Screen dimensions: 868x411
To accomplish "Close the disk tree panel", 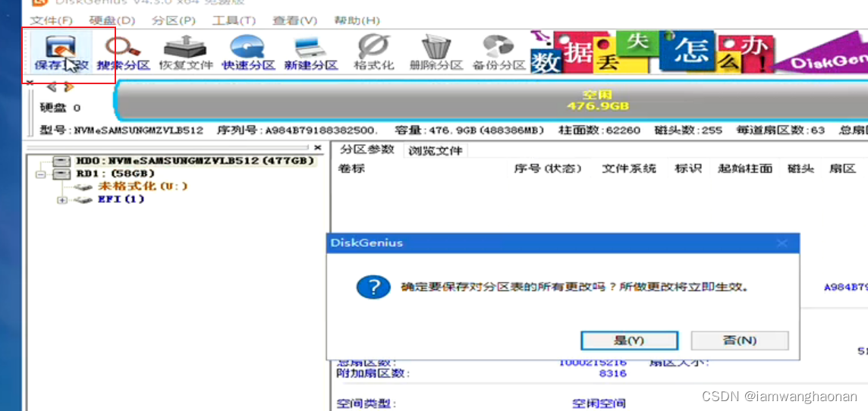I will point(317,148).
